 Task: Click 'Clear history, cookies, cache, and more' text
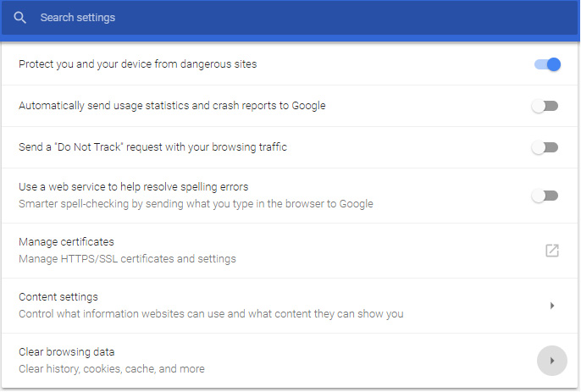[x=112, y=369]
